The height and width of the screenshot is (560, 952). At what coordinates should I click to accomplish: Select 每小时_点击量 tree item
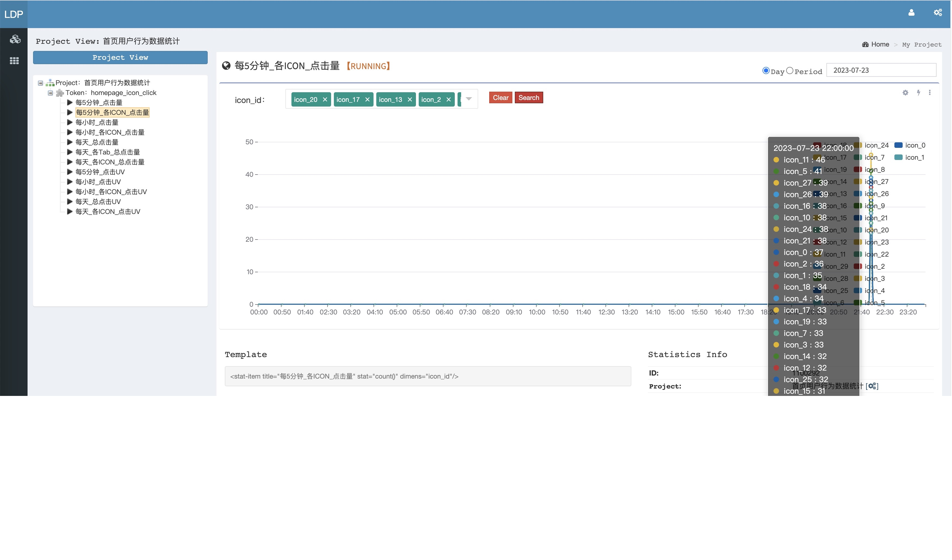coord(97,122)
